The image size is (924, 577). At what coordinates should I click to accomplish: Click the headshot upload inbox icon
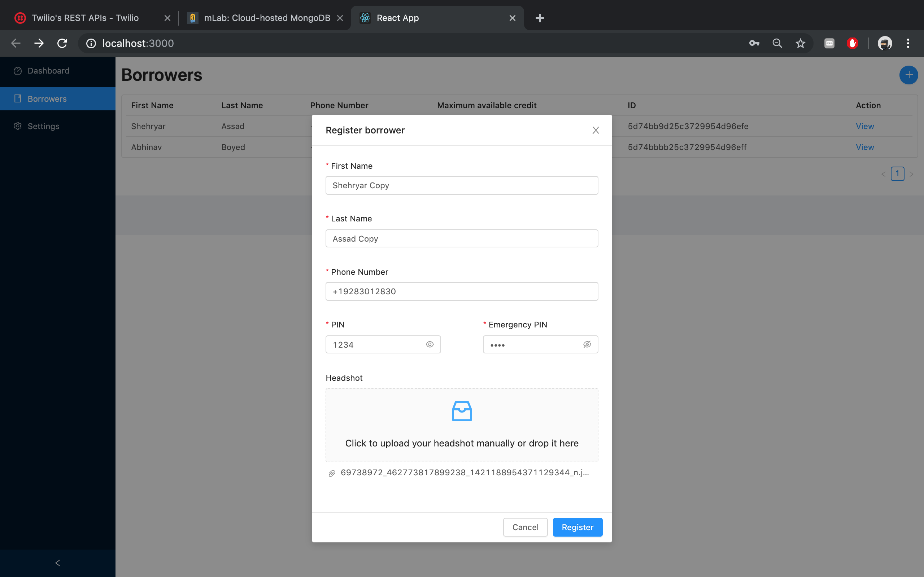462,411
